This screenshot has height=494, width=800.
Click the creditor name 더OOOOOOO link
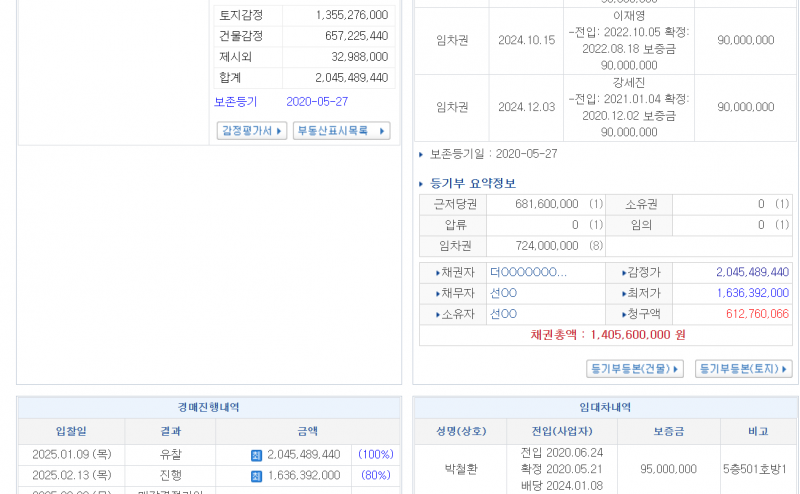click(x=528, y=272)
